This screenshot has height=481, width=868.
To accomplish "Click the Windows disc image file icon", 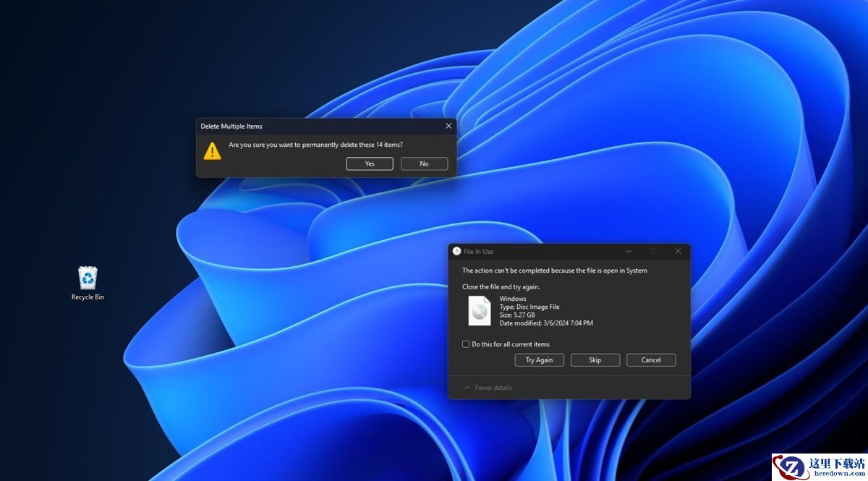I will click(479, 311).
